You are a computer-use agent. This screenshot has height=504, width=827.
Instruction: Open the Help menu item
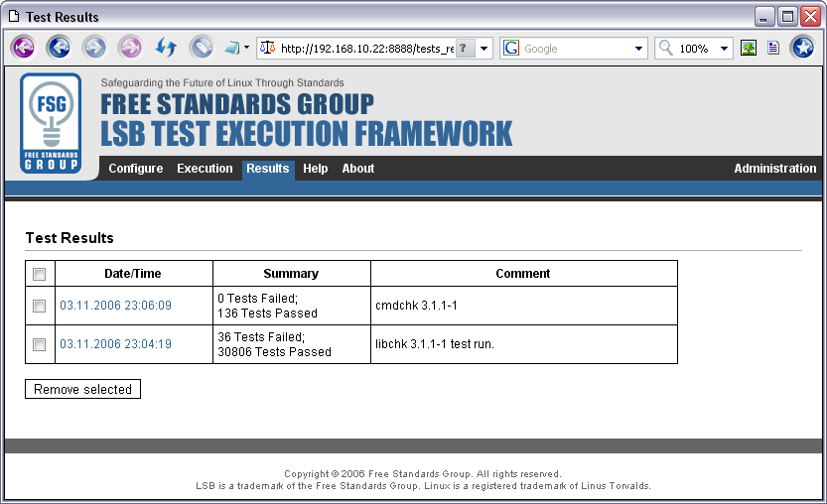(316, 169)
